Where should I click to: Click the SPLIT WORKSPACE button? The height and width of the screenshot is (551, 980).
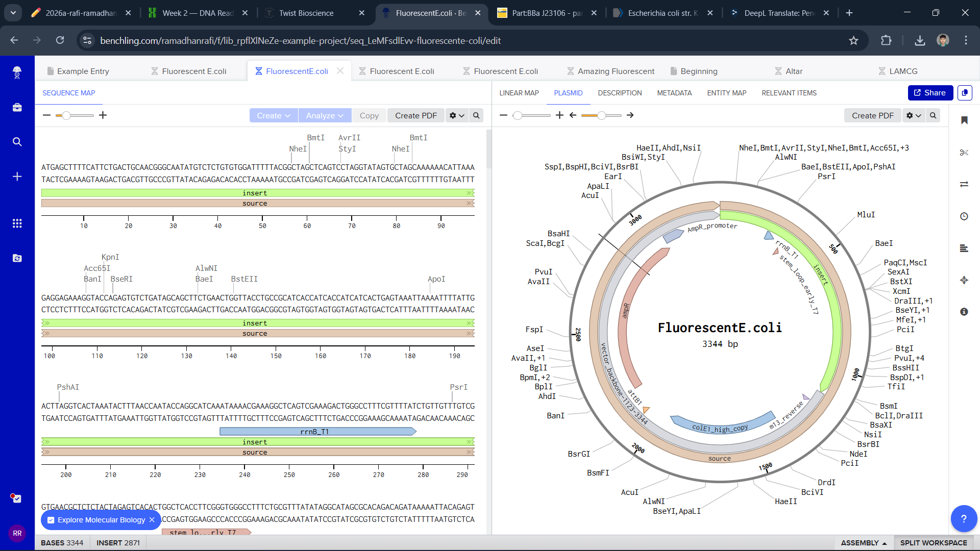933,543
